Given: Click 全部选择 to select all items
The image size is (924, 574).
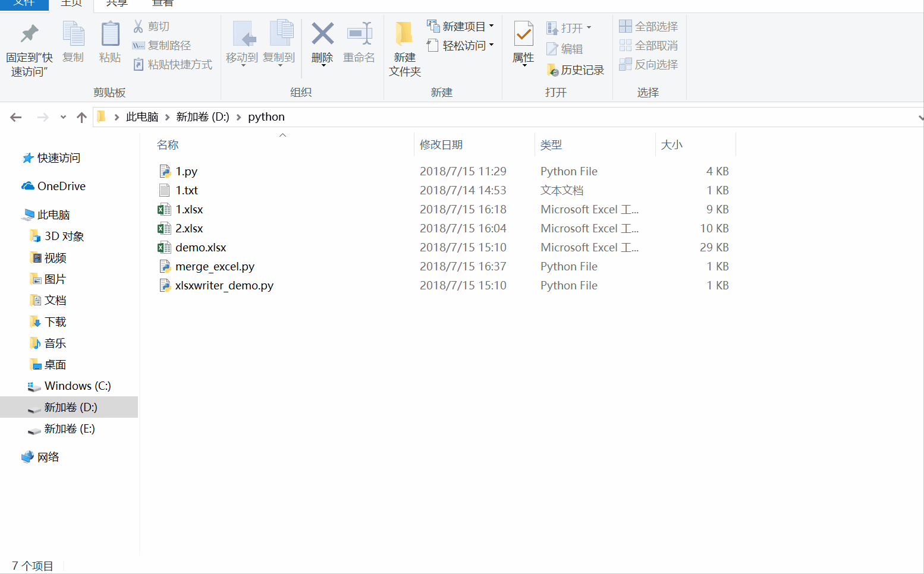Looking at the screenshot, I should pos(648,26).
